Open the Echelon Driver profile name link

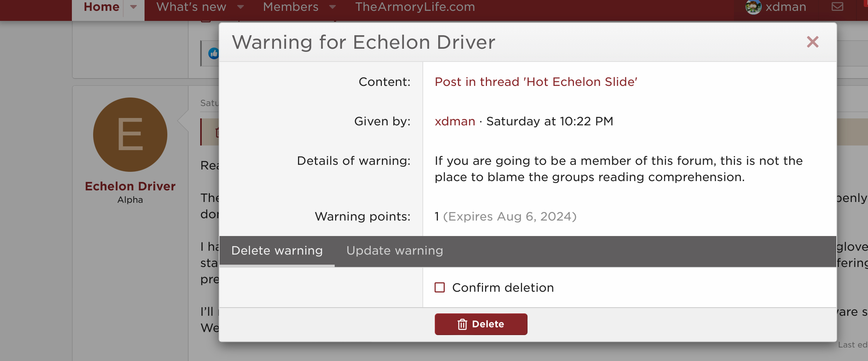point(130,186)
